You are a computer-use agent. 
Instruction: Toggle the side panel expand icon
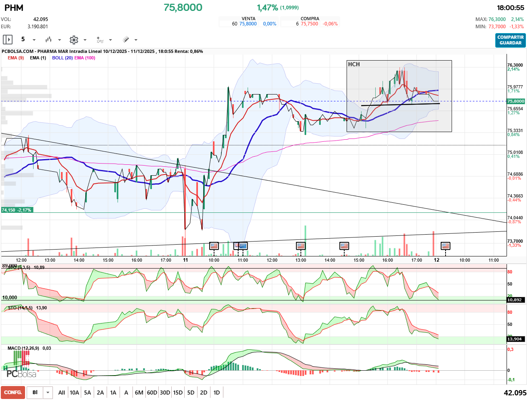(x=8, y=40)
